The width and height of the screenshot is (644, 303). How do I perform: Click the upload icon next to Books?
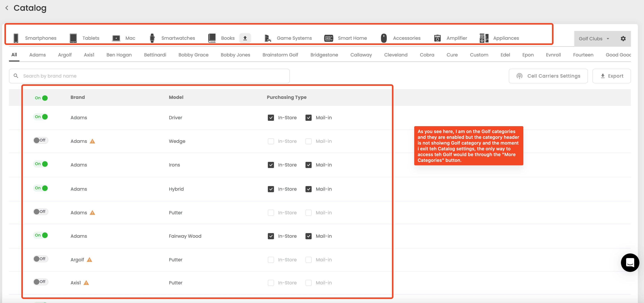[245, 38]
